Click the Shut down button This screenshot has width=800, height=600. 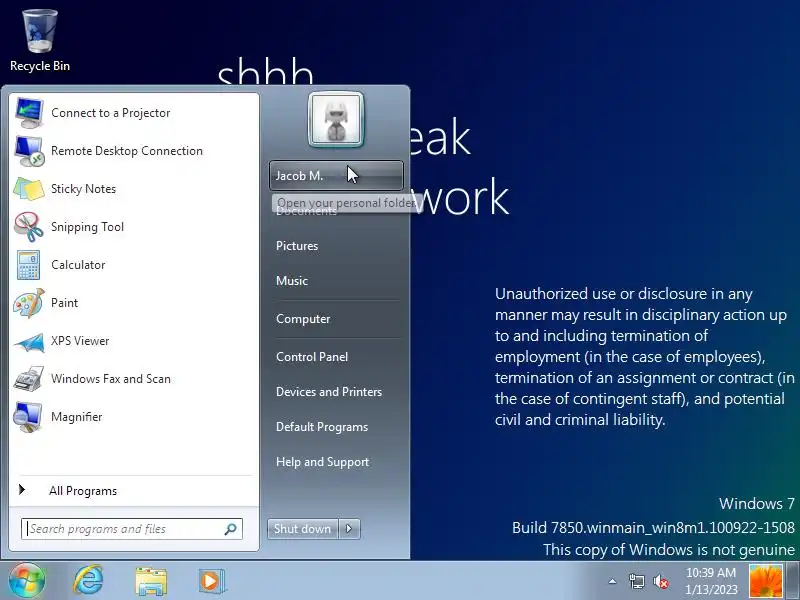303,529
